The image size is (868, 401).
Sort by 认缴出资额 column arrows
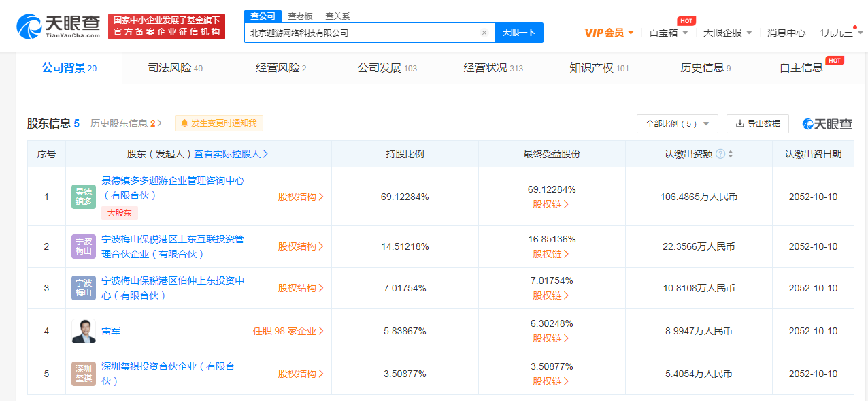pos(731,154)
